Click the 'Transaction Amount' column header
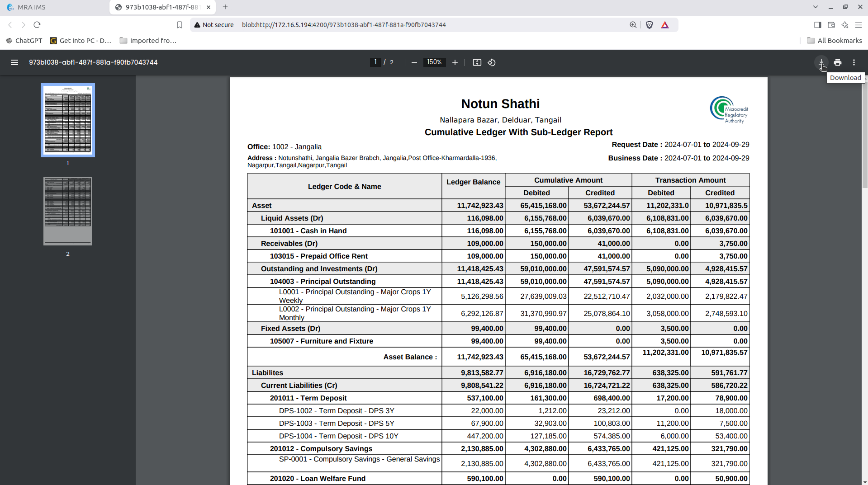 coord(690,180)
